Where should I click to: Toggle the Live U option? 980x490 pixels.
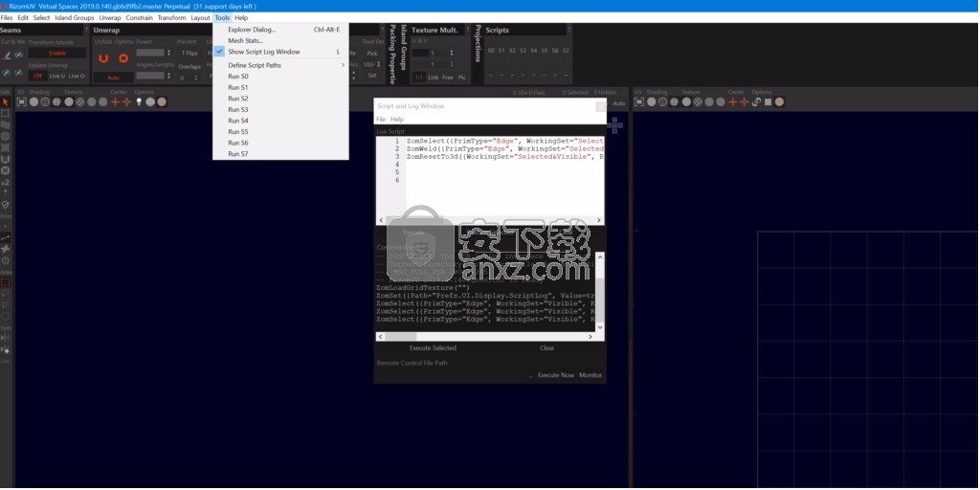pos(56,76)
